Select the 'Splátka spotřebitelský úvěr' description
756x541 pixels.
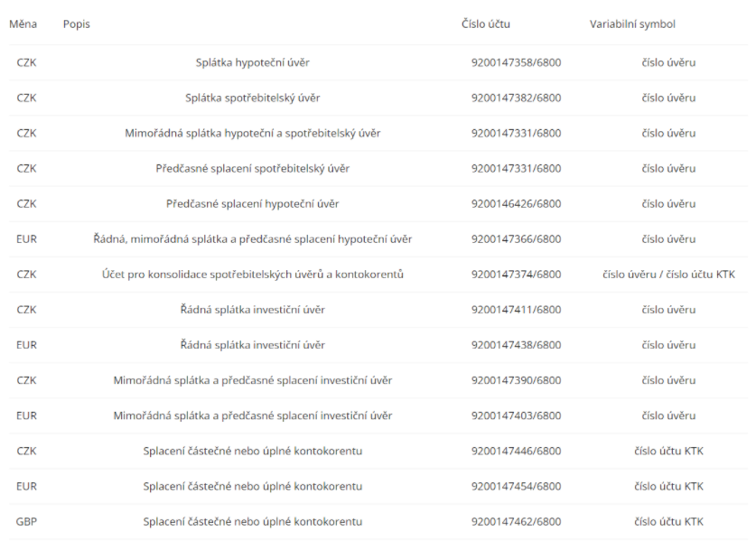point(253,98)
